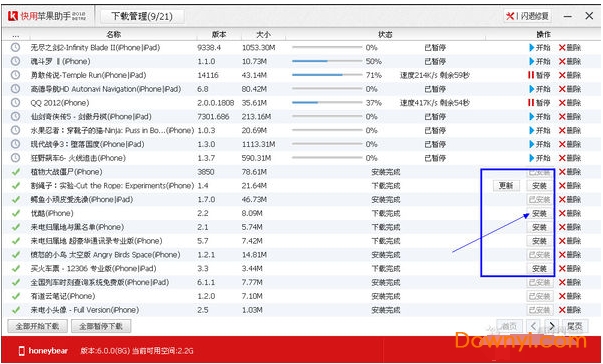This screenshot has width=603, height=364.
Task: Sort by 状态 column header
Action: (x=385, y=35)
